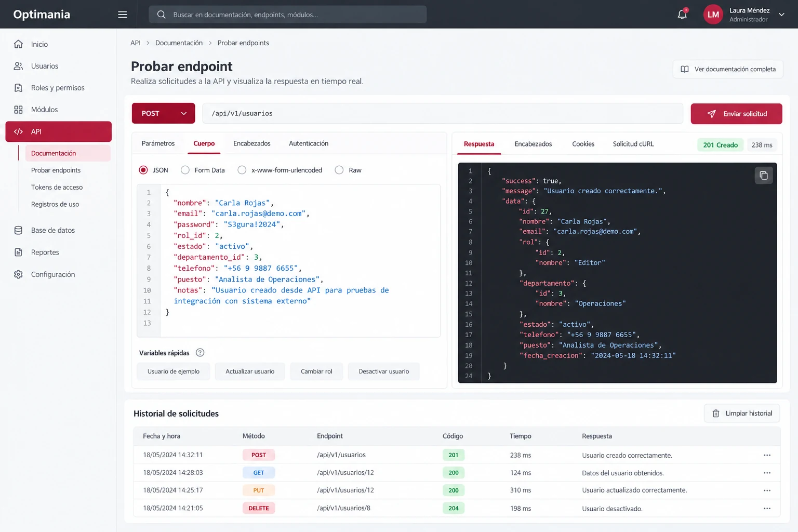Image resolution: width=798 pixels, height=532 pixels.
Task: Click the Documentación breadcrumb link
Action: point(179,43)
